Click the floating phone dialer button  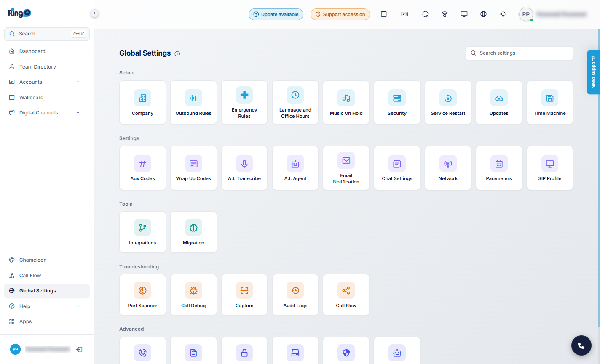581,345
